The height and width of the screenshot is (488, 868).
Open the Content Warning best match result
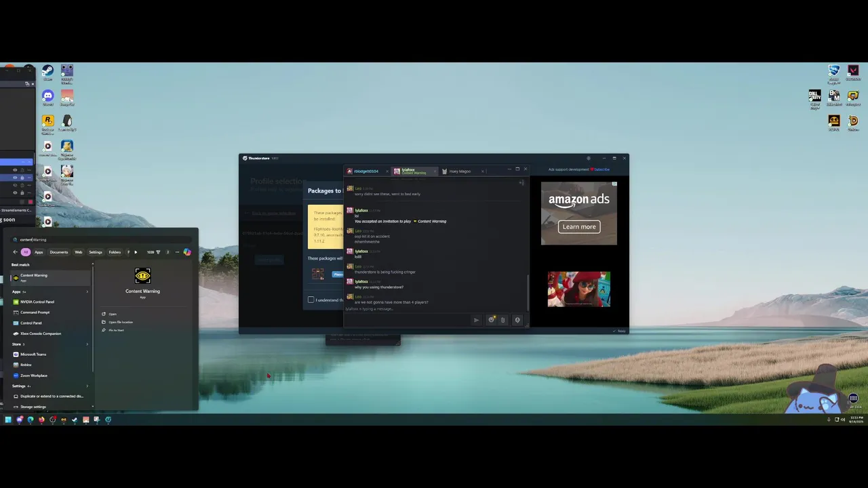51,277
